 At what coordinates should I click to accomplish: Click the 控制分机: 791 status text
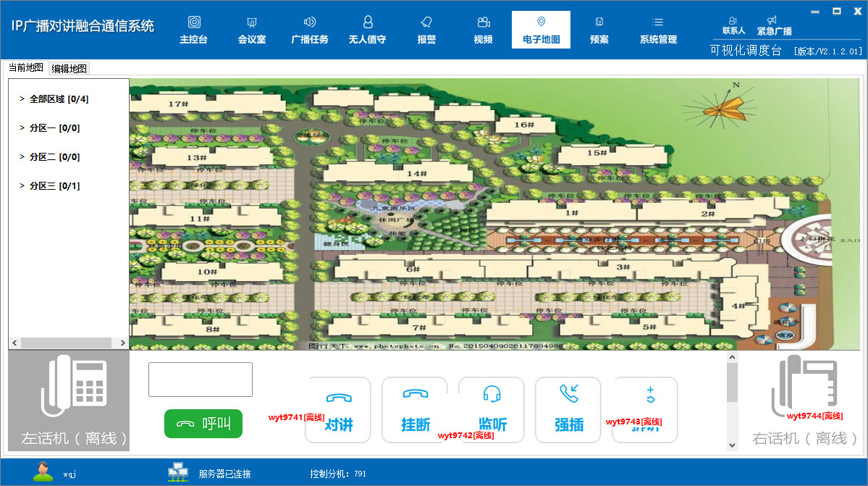[x=338, y=474]
